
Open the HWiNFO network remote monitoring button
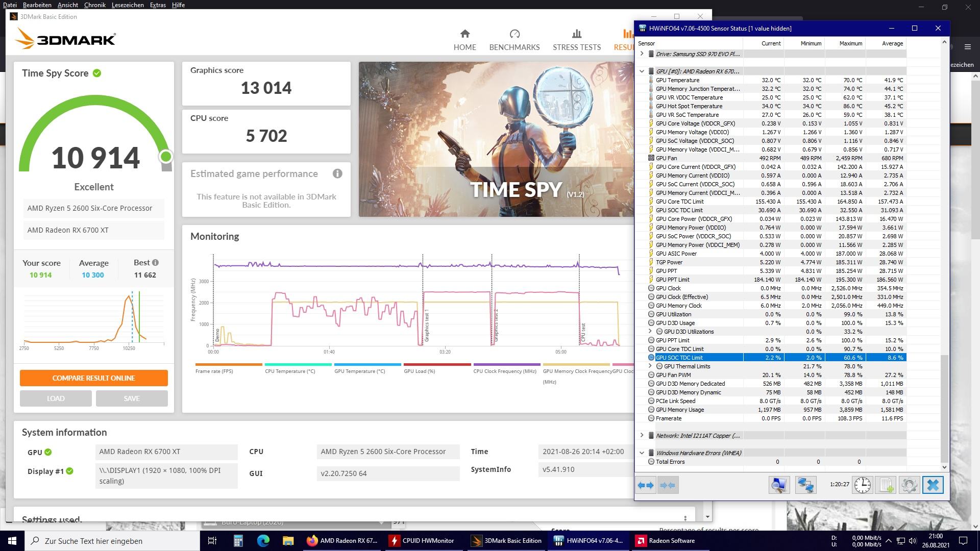point(806,485)
